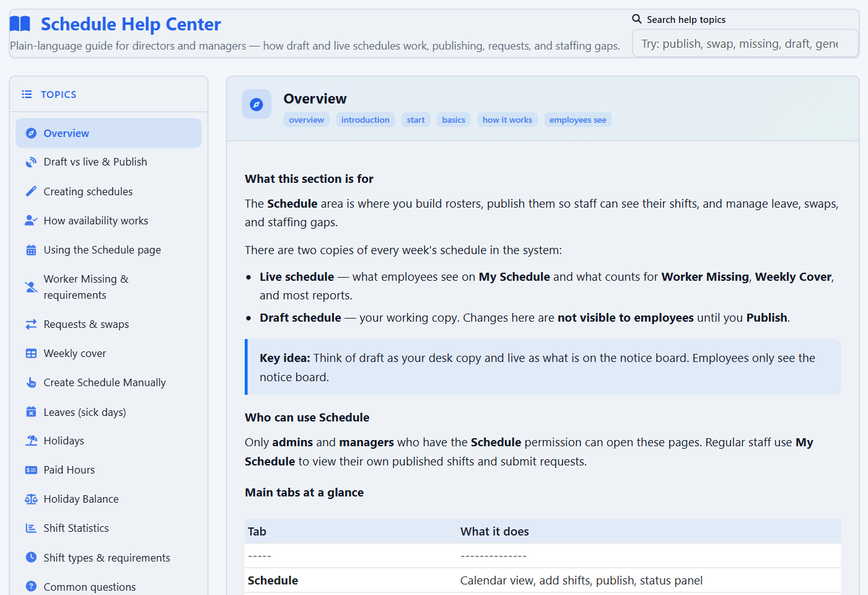
Task: Select Using the Schedule page topic
Action: pyautogui.click(x=108, y=250)
